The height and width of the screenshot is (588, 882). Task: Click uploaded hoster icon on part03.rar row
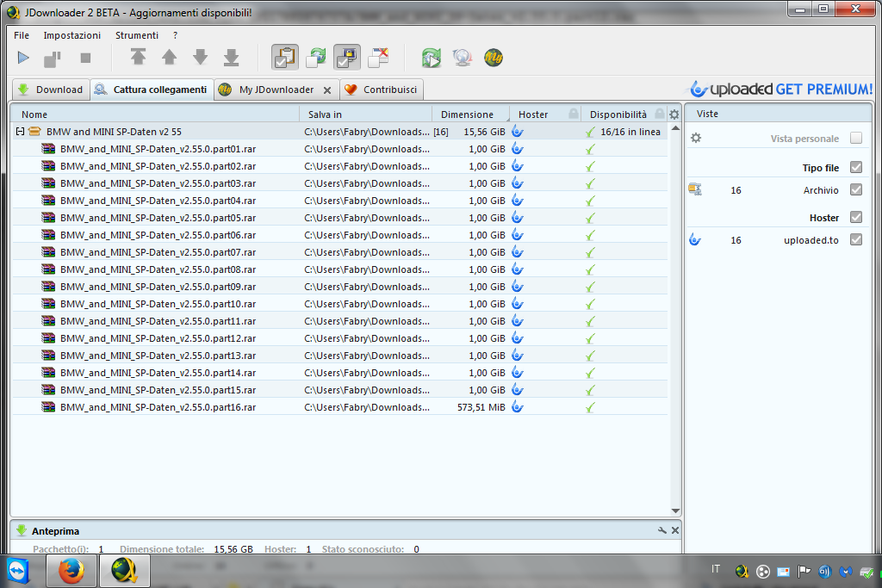518,183
